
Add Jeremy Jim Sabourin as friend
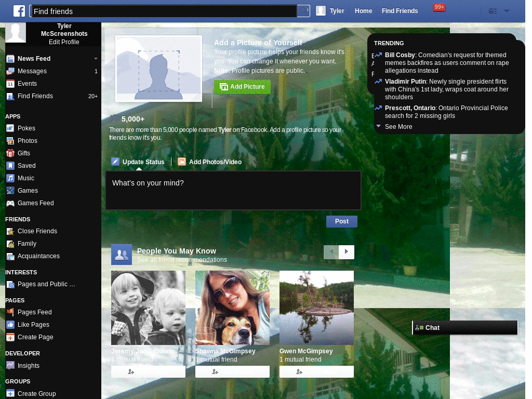148,372
